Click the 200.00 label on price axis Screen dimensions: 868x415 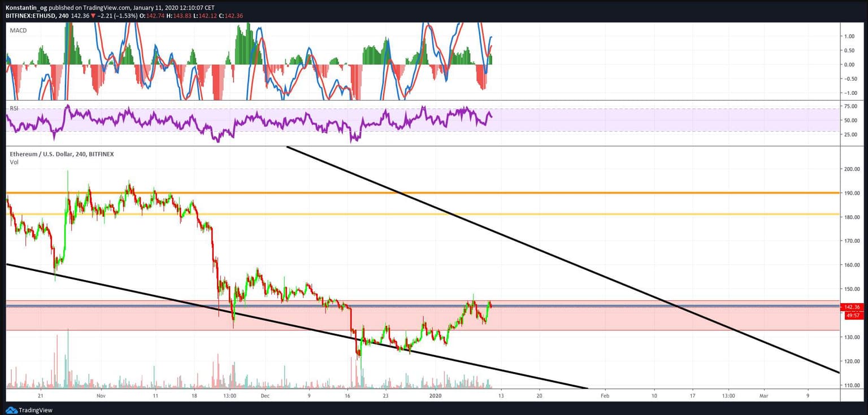pos(852,169)
